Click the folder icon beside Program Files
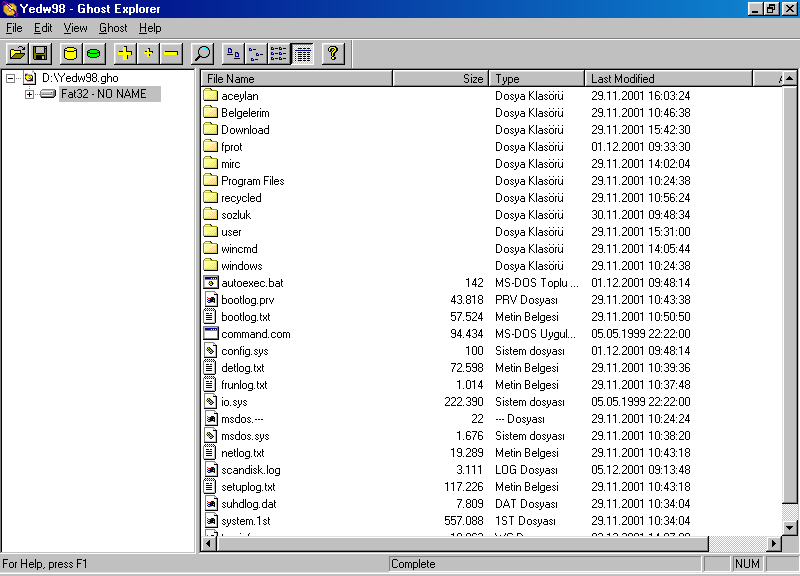The width and height of the screenshot is (800, 576). [210, 181]
